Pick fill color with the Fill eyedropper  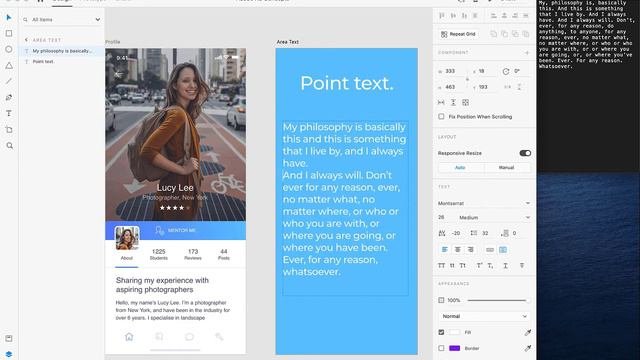[528, 333]
